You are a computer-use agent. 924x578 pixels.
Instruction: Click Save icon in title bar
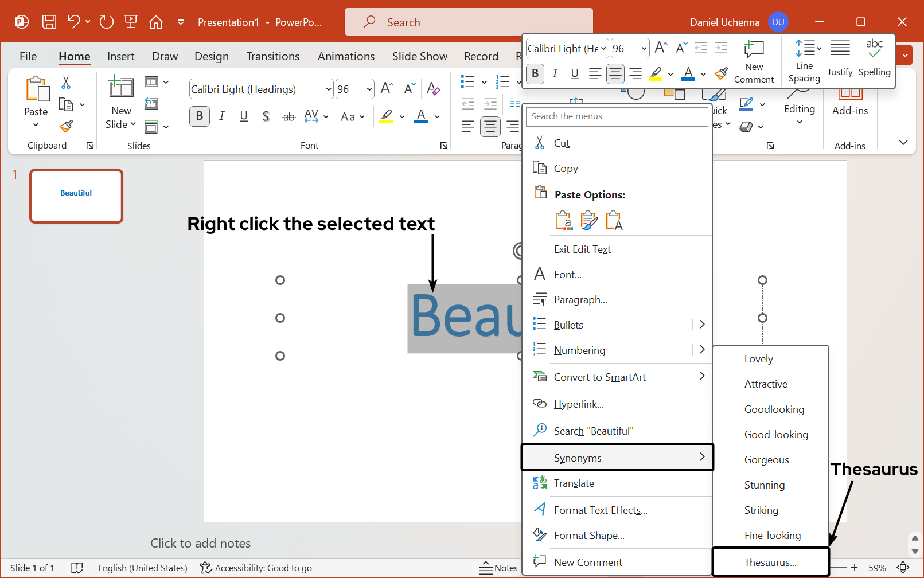49,22
